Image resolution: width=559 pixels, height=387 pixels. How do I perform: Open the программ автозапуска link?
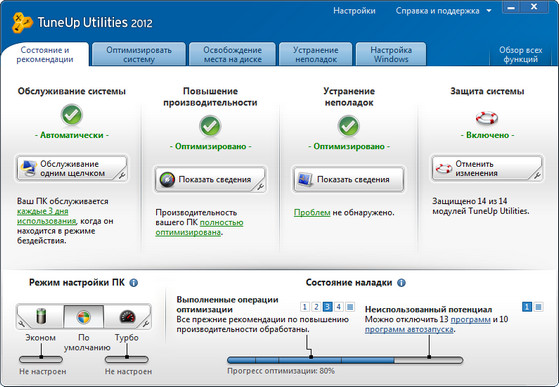pos(409,329)
